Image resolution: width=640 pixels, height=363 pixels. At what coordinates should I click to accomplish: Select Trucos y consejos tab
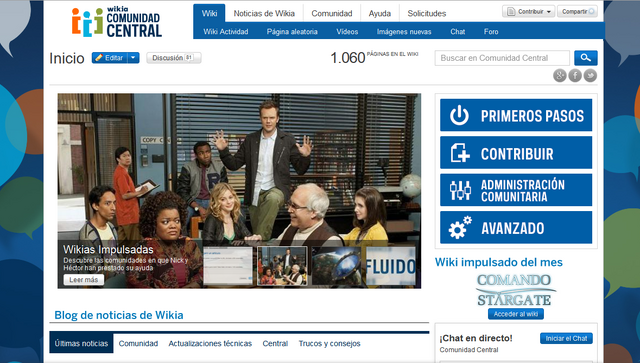point(329,343)
